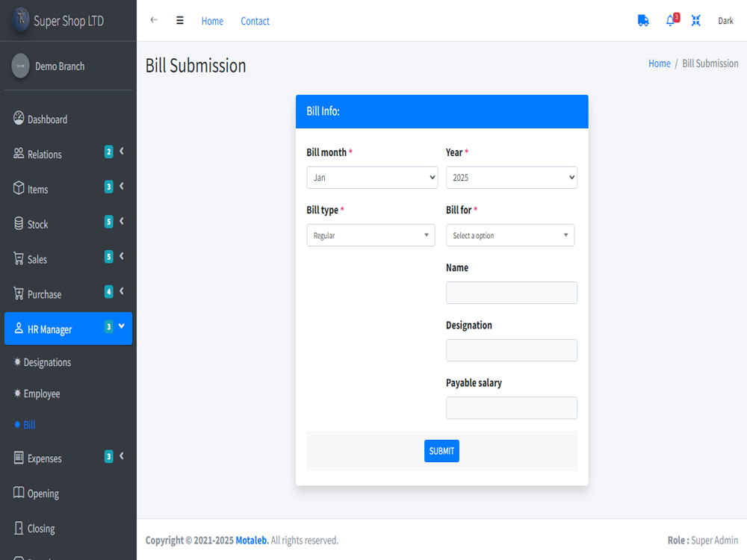Open Dashboard in sidebar
The height and width of the screenshot is (560, 747).
point(68,119)
